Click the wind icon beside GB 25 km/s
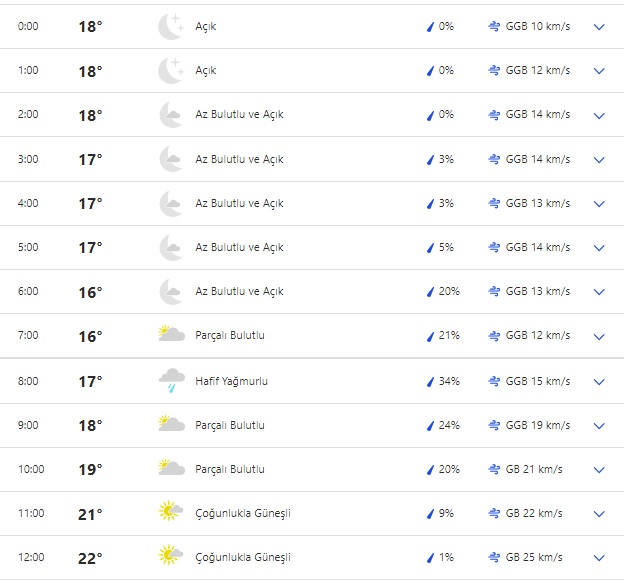 (494, 557)
